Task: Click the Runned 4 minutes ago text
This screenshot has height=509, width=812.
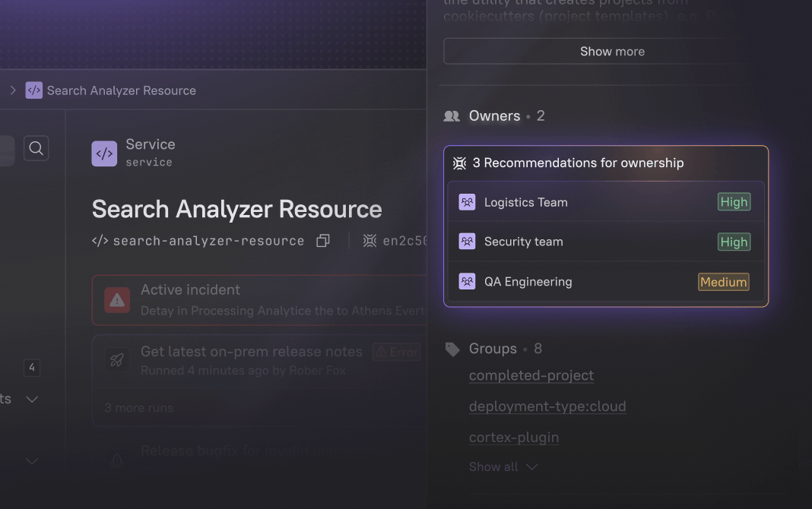Action: [x=243, y=371]
